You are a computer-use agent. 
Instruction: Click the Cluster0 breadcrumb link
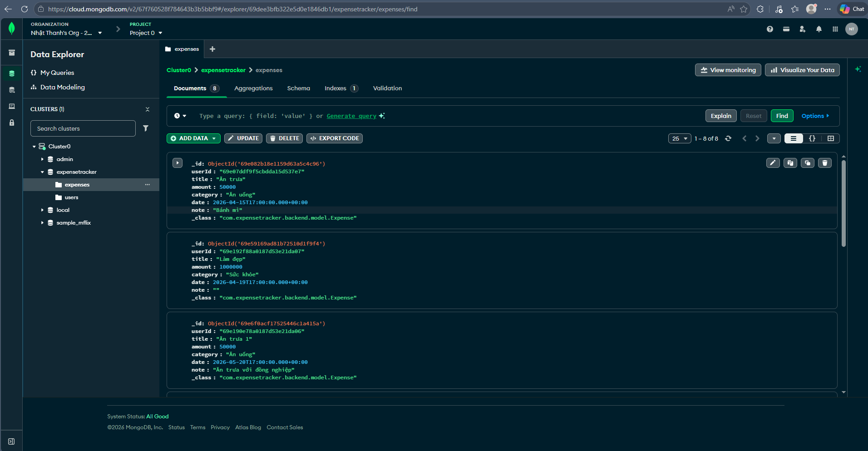[x=179, y=70]
